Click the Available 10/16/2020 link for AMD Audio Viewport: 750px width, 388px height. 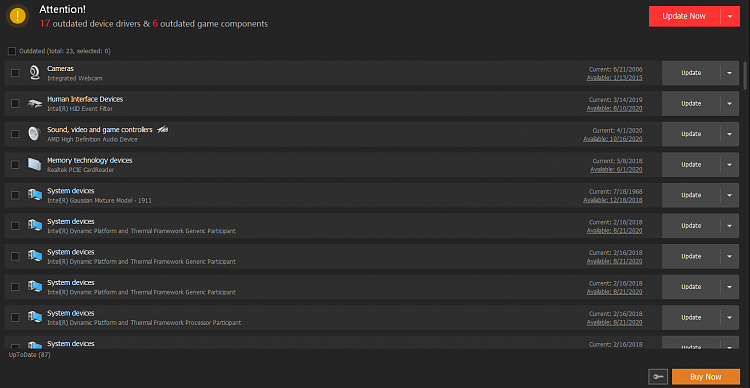(613, 139)
